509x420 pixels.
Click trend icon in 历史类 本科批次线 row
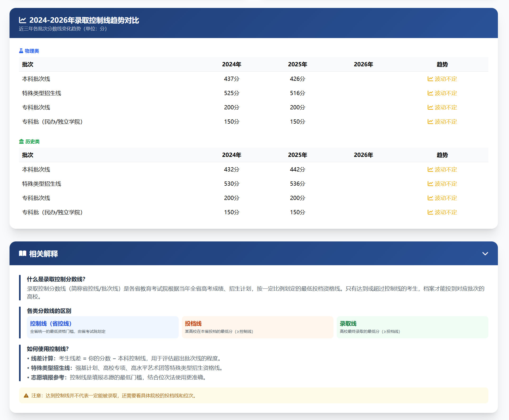click(430, 169)
